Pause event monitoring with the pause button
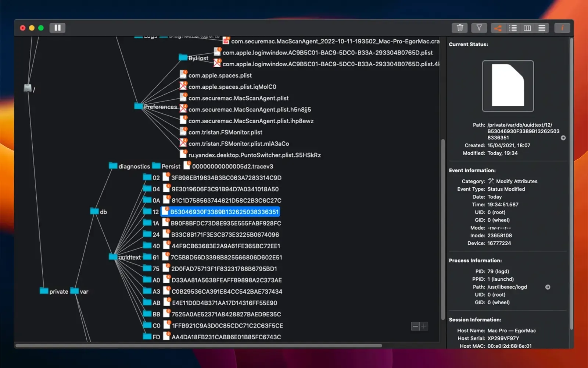The height and width of the screenshot is (368, 588). [x=57, y=28]
